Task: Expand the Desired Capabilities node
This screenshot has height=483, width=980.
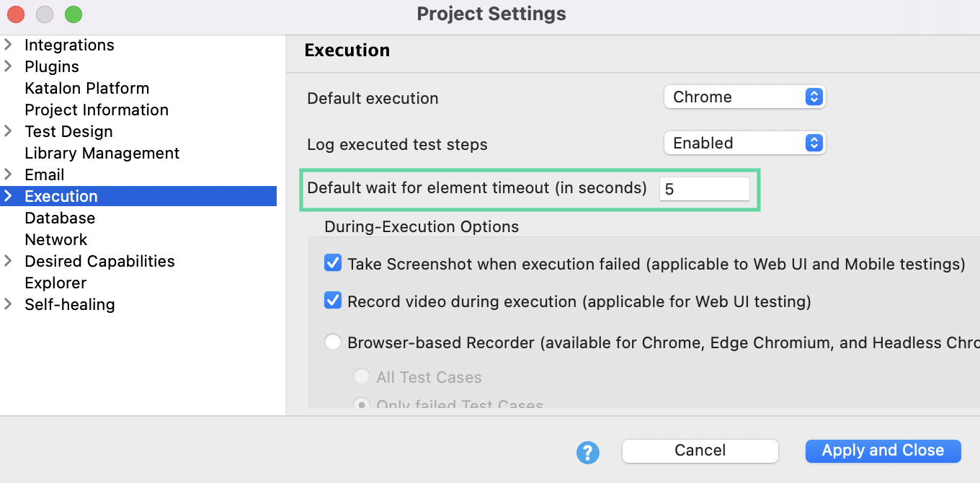Action: pos(9,261)
